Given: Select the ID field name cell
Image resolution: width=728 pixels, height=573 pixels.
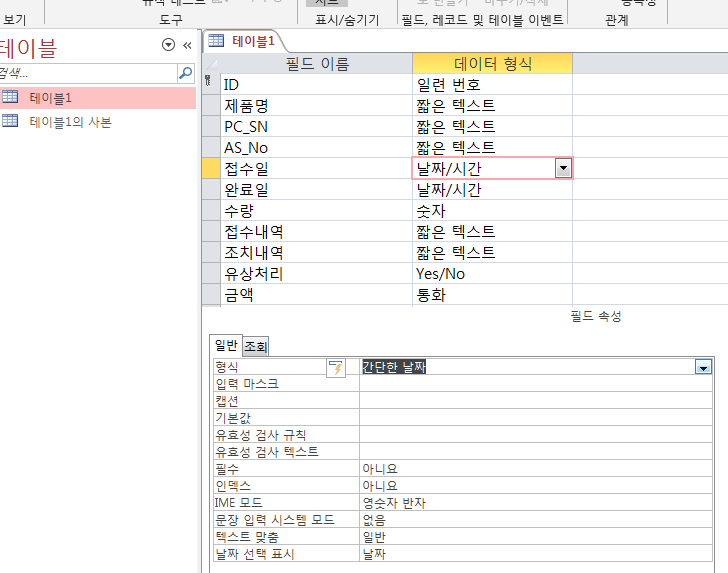Looking at the screenshot, I should point(316,85).
